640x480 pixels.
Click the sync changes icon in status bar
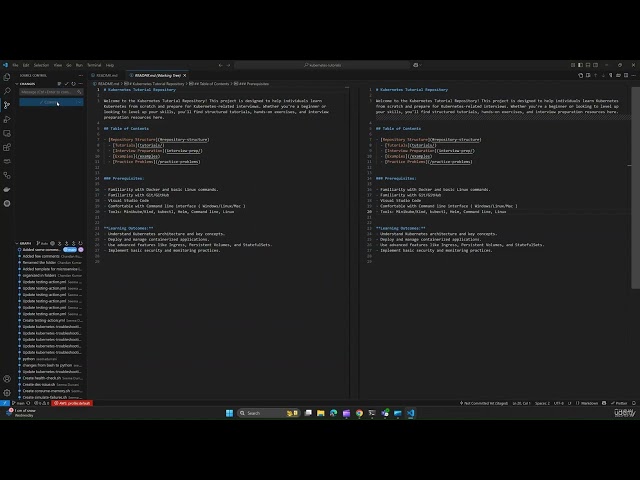(28, 403)
